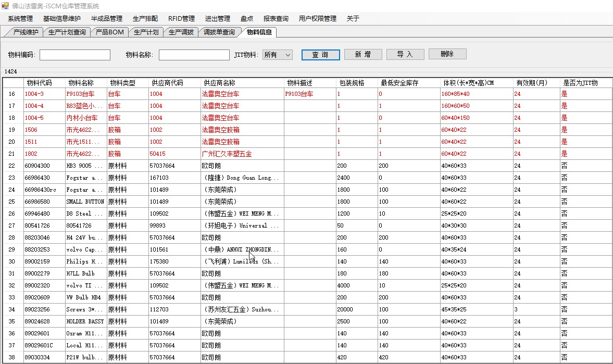Sort by 供应商名称 column header
Viewport: 613px width, 364px height.
coord(242,83)
